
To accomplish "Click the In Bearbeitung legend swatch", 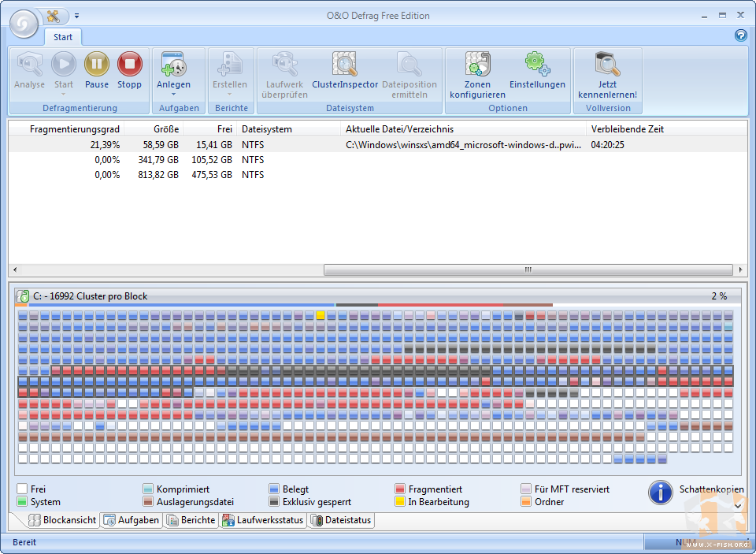I will click(x=400, y=501).
